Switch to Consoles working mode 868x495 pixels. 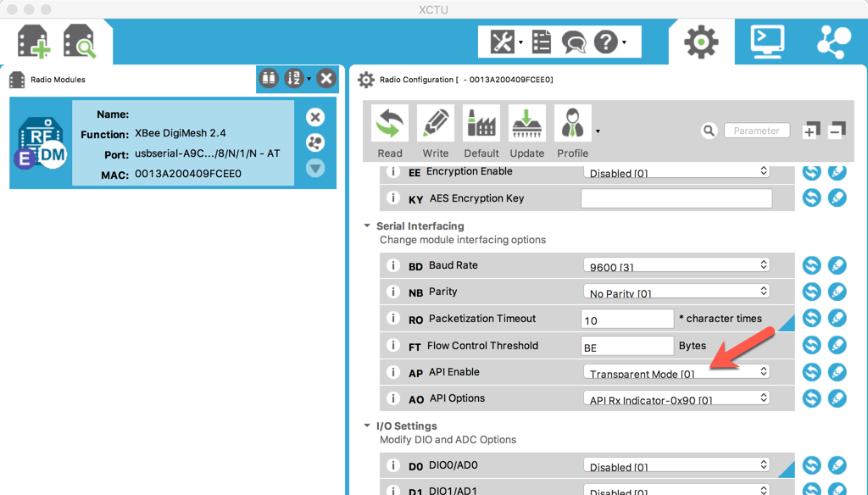[x=767, y=42]
